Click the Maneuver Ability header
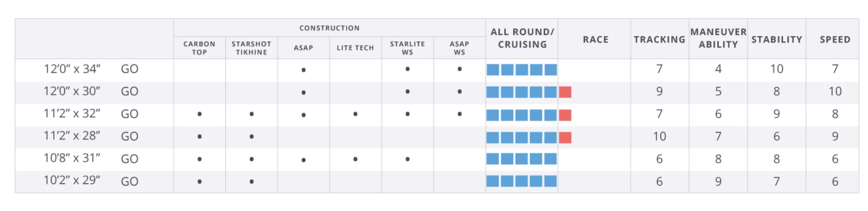868x211 pixels. (x=718, y=38)
